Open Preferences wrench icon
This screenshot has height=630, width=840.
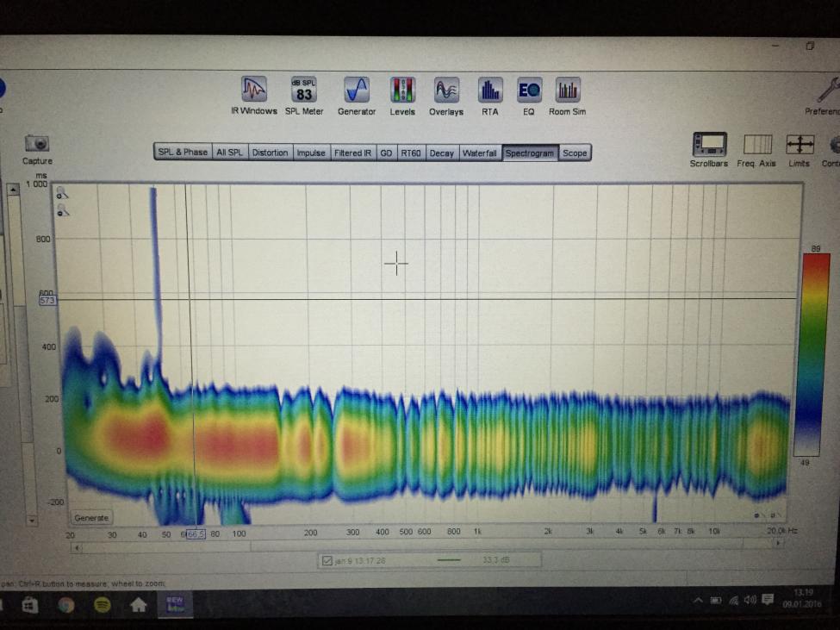click(x=826, y=96)
